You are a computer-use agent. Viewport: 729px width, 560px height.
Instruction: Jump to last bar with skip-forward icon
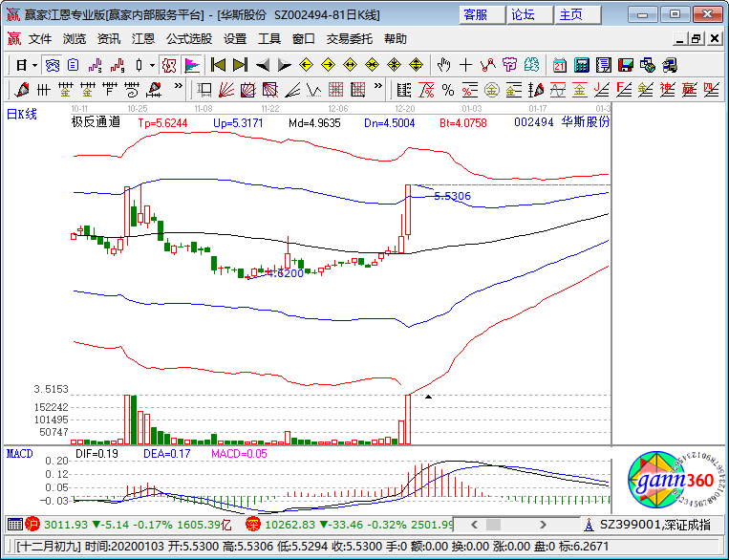click(x=240, y=65)
